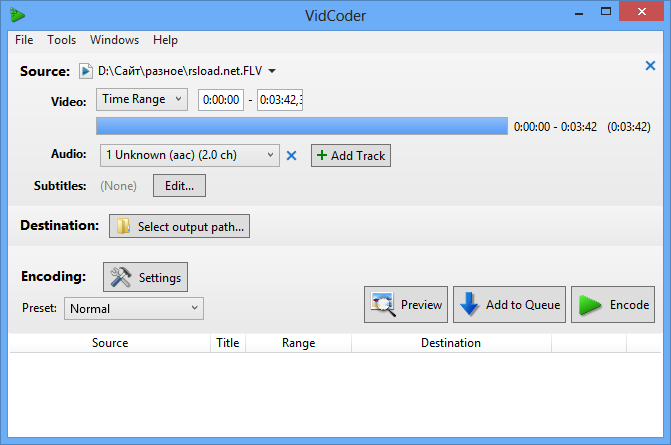Open encoding Settings
Viewport: 671px width, 445px height.
[145, 277]
